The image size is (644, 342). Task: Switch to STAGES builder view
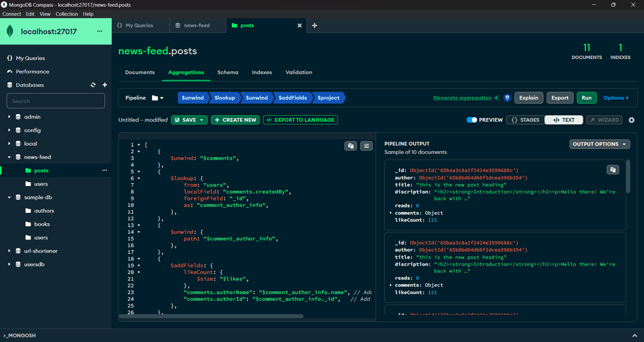525,120
